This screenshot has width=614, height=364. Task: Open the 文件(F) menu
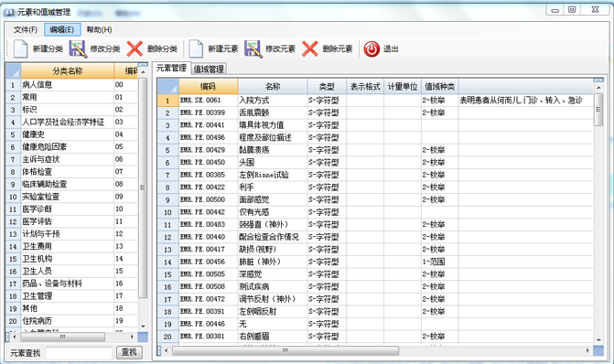25,30
